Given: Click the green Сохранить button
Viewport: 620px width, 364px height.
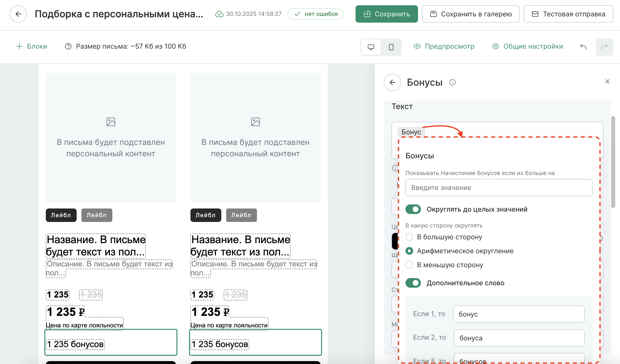Looking at the screenshot, I should (x=386, y=14).
